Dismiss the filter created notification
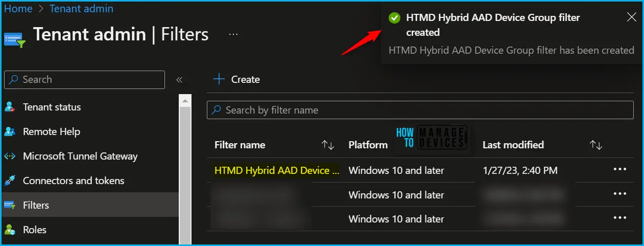 (x=631, y=17)
